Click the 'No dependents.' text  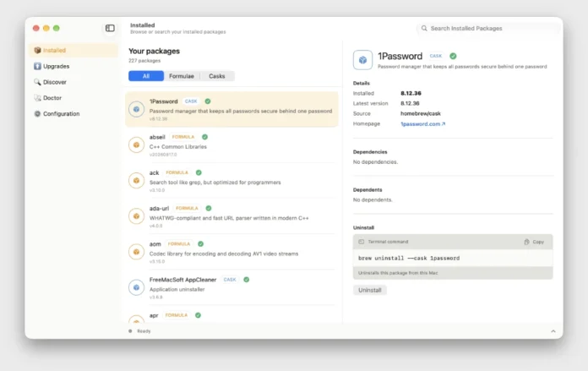[373, 200]
